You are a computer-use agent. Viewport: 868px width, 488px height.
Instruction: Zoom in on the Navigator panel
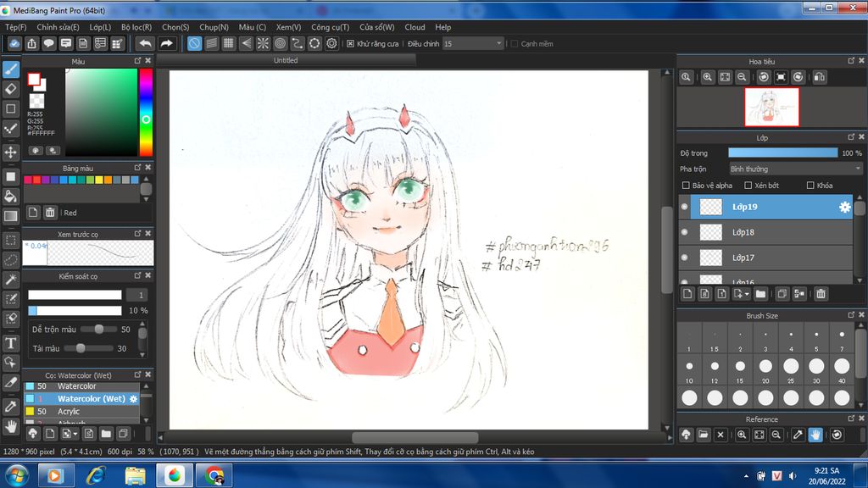pyautogui.click(x=707, y=77)
